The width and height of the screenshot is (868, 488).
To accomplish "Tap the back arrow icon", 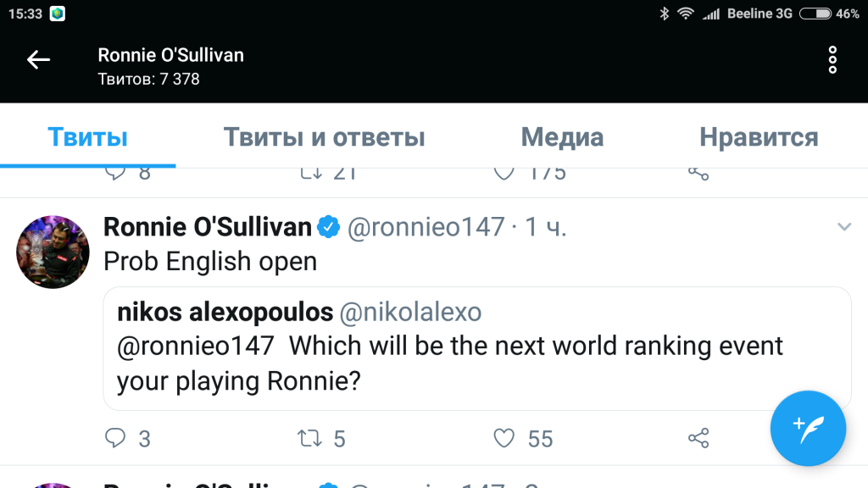I will [38, 59].
